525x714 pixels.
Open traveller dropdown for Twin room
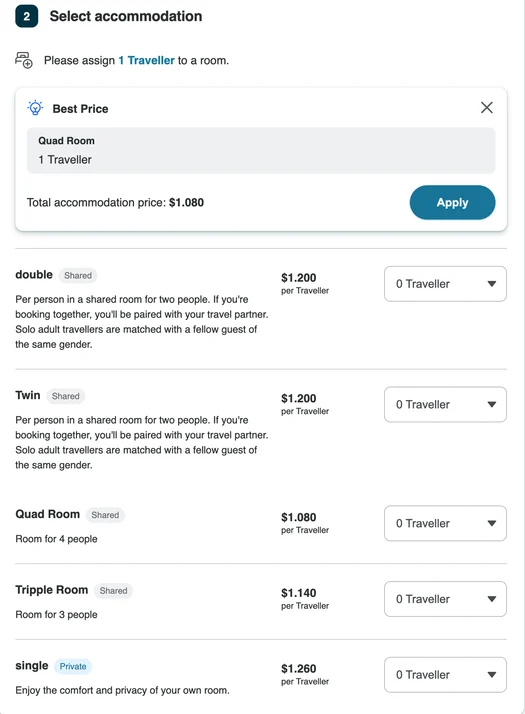(445, 404)
